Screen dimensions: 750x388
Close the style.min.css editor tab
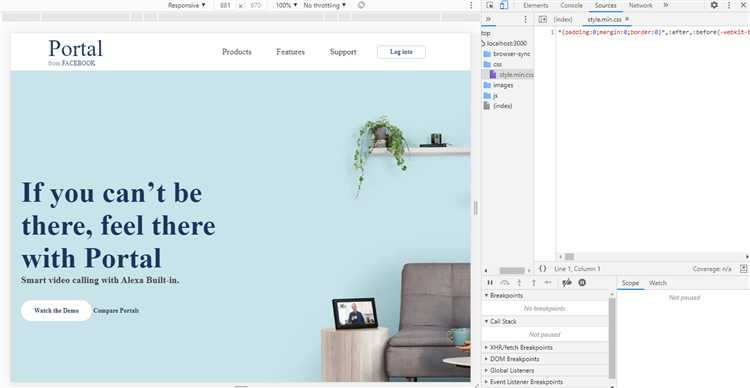tap(627, 19)
